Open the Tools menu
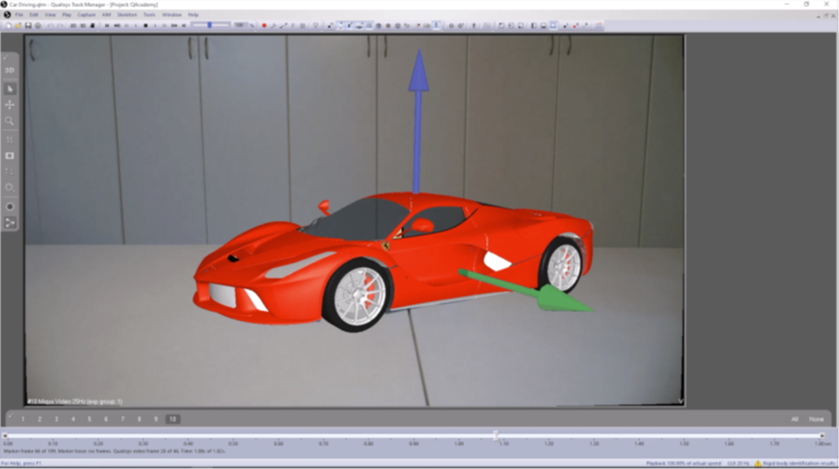The height and width of the screenshot is (469, 839). click(x=149, y=15)
